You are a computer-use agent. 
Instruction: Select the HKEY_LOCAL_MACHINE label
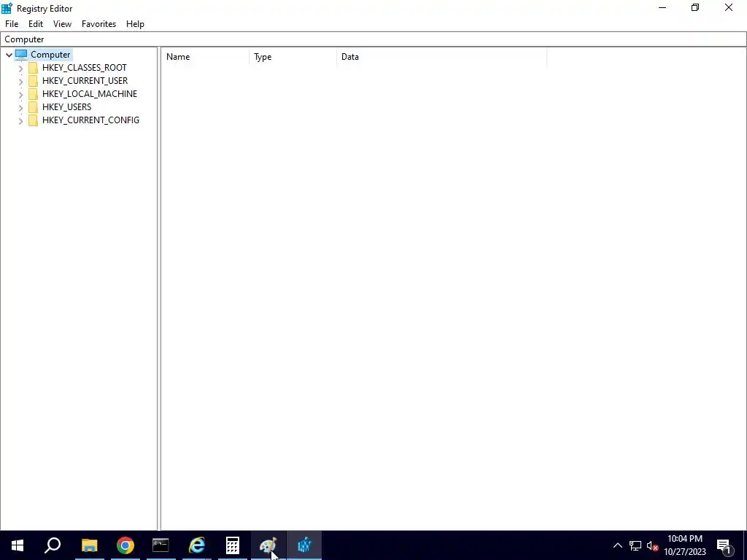pyautogui.click(x=90, y=94)
